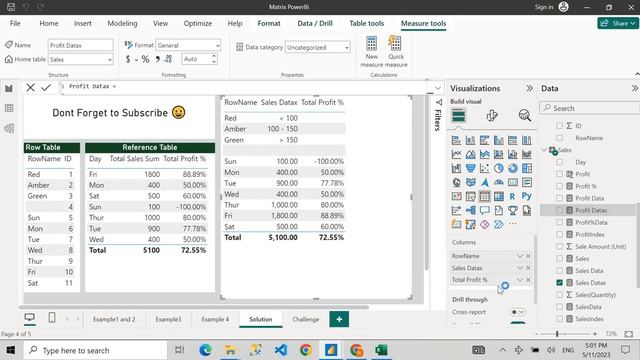The width and height of the screenshot is (640, 360).
Task: Click the New measure button
Action: point(371,51)
